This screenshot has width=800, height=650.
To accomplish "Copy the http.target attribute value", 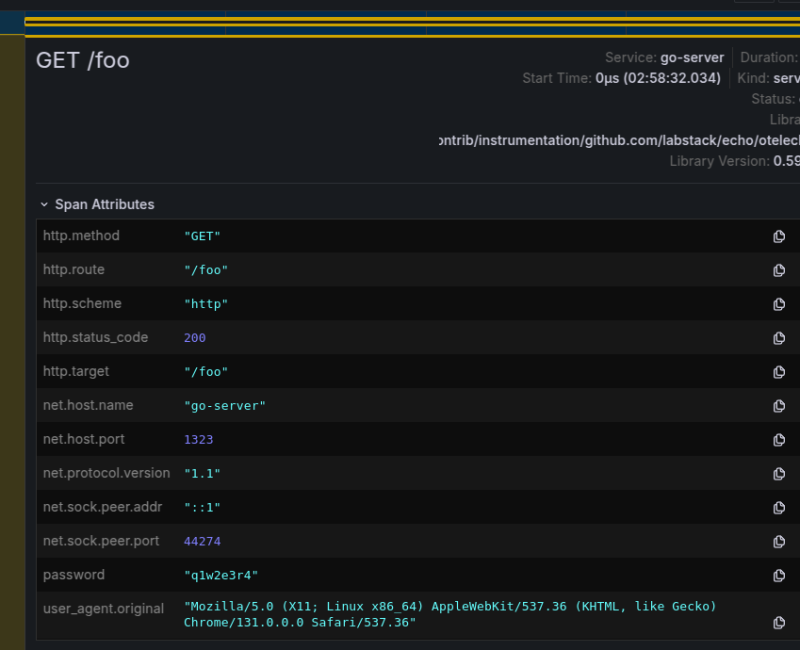I will [779, 372].
